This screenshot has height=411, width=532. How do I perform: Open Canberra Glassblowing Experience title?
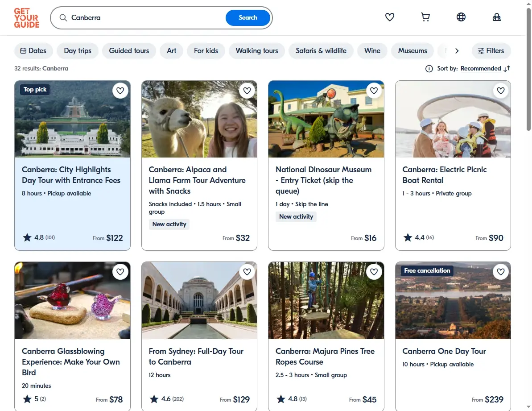pyautogui.click(x=70, y=362)
